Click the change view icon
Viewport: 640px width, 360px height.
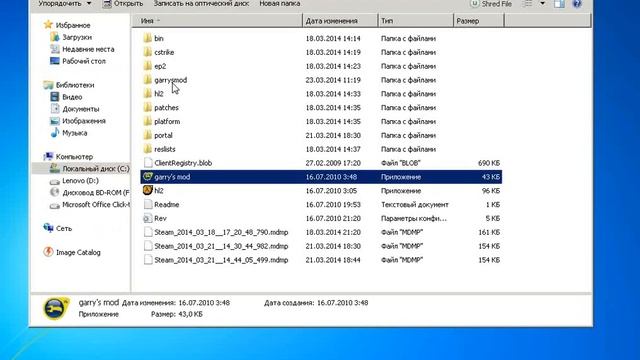coord(528,4)
